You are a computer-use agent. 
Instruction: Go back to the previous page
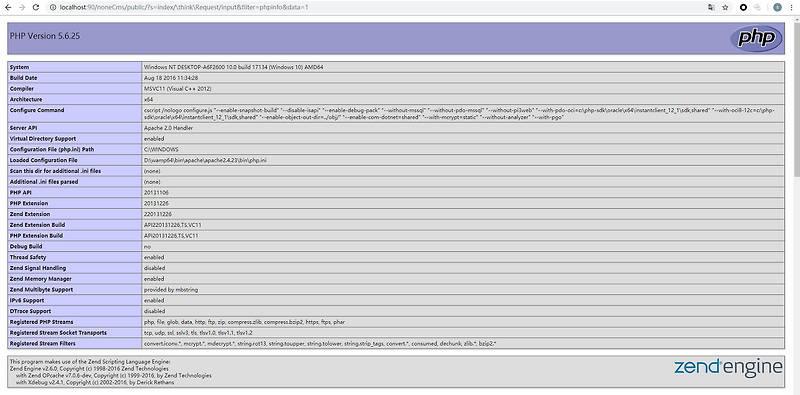[8, 7]
